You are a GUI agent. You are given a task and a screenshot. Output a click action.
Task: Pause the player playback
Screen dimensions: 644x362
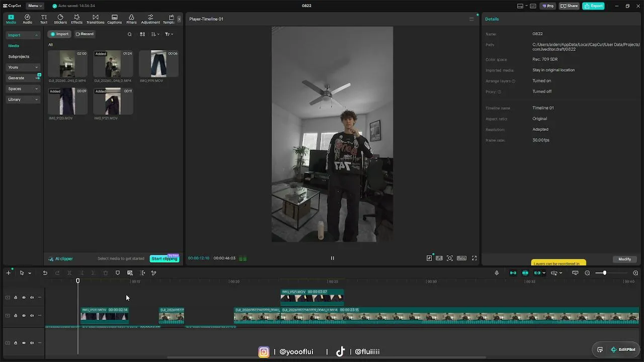tap(332, 258)
